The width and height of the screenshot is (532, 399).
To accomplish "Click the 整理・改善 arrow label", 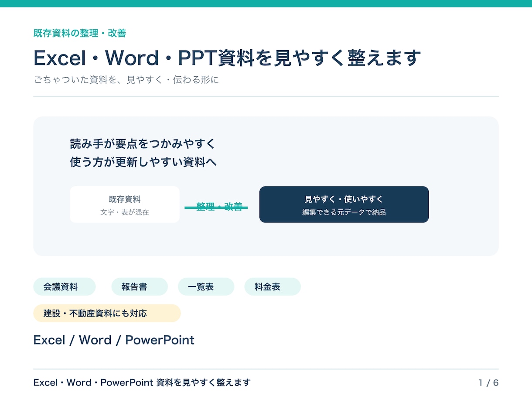I will (x=219, y=207).
